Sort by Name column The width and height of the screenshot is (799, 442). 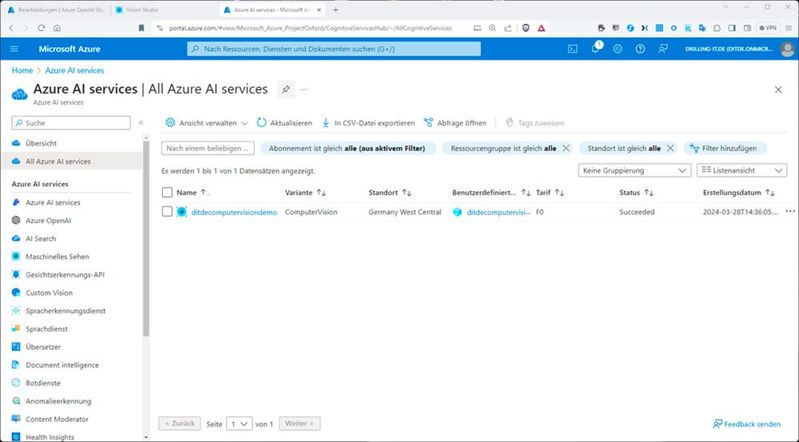point(193,192)
